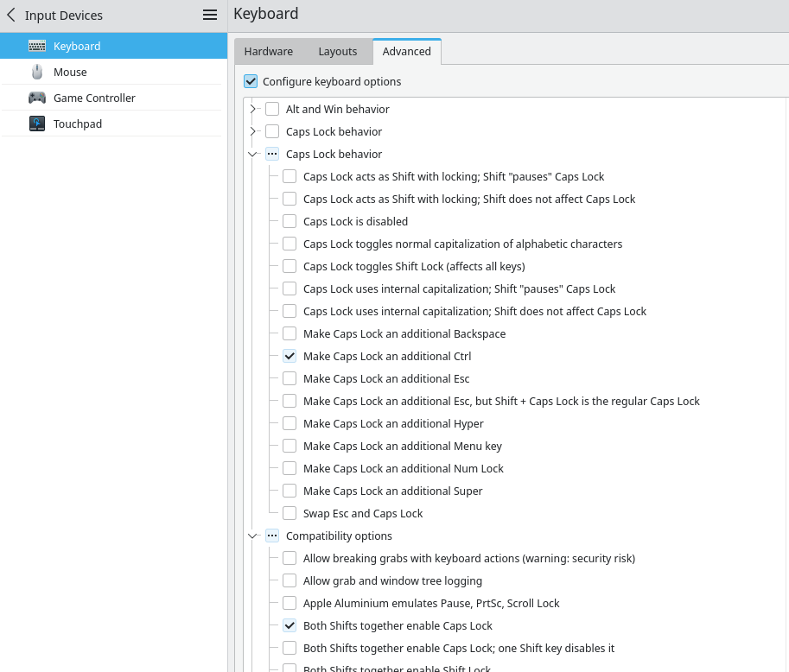
Task: Switch to the Hardware tab
Action: (268, 51)
